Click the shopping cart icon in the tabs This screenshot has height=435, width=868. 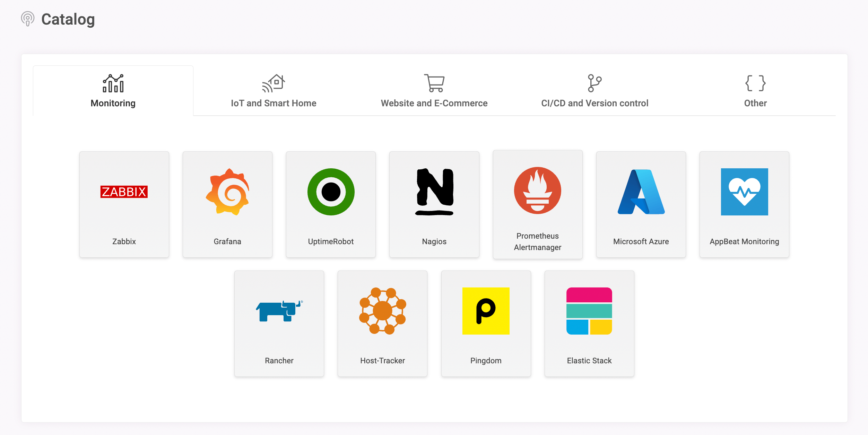[434, 83]
